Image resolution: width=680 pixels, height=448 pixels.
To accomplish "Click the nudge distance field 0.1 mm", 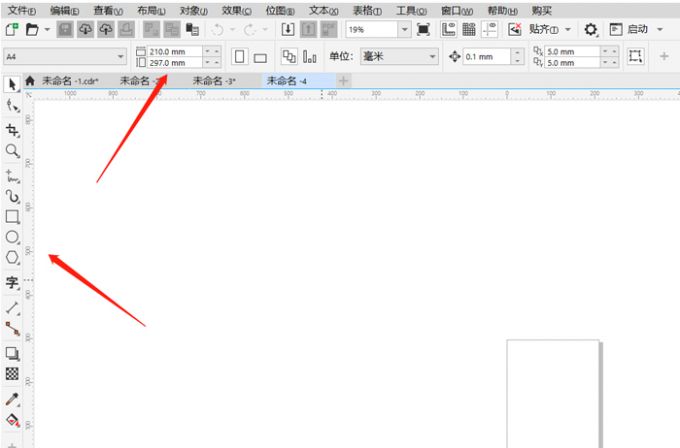I will (x=487, y=57).
